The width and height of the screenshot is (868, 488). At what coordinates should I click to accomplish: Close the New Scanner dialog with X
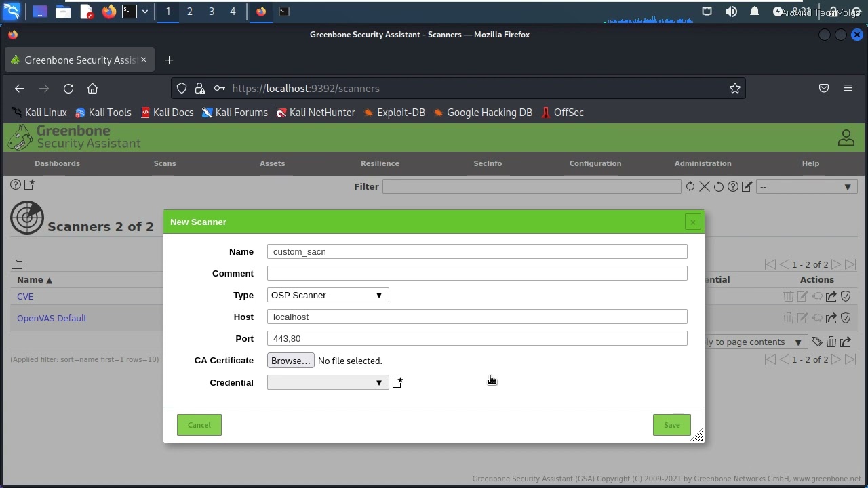pyautogui.click(x=692, y=222)
